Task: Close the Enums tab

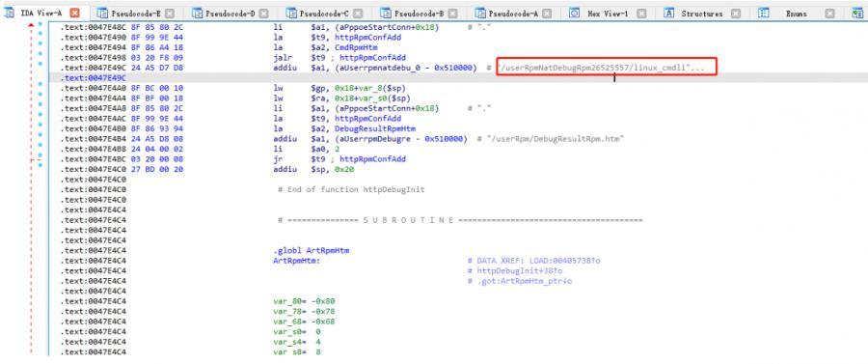Action: (x=829, y=13)
